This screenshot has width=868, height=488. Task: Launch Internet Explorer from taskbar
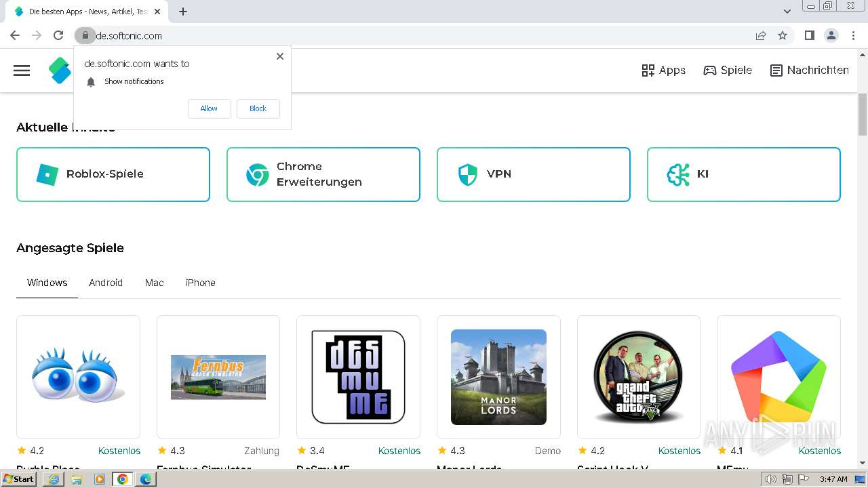pos(54,479)
